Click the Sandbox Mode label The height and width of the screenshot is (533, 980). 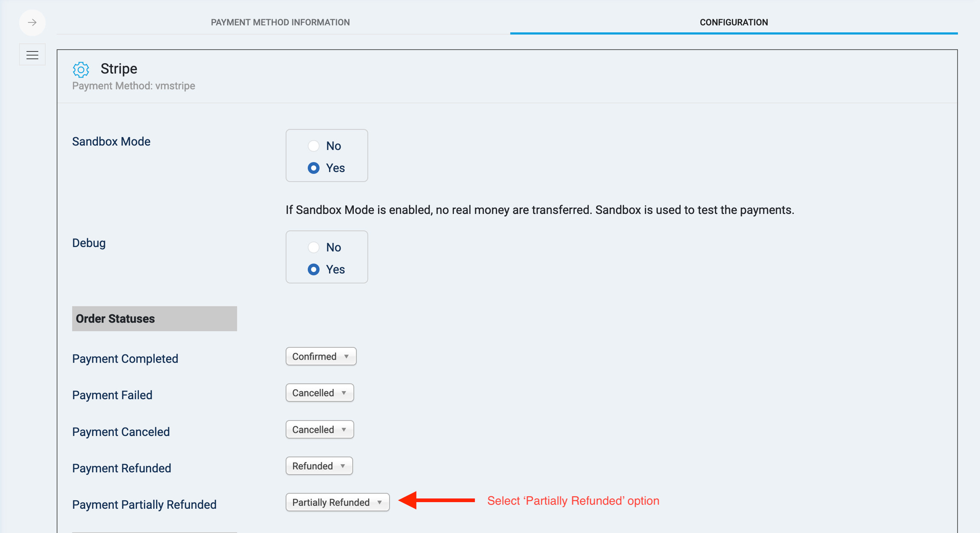(111, 142)
